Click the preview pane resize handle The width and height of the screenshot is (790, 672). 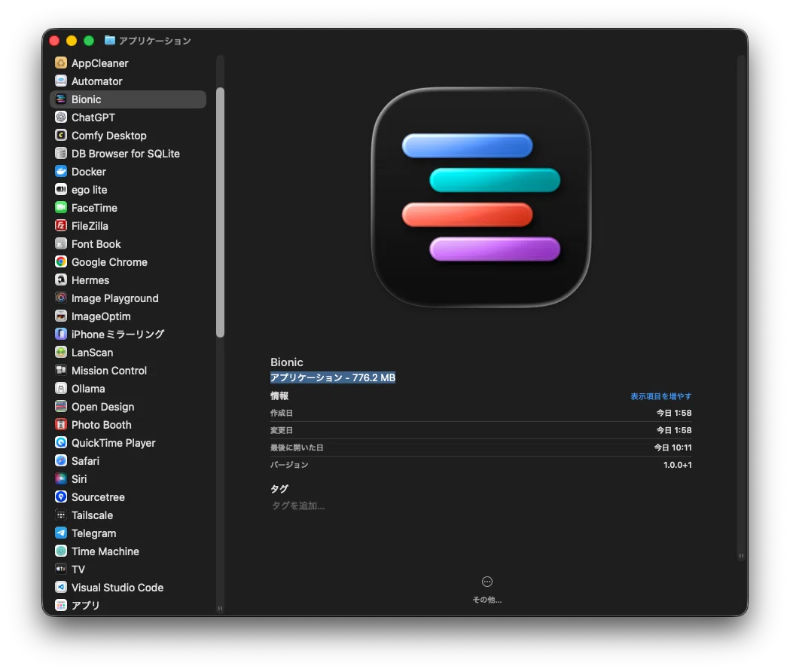pyautogui.click(x=741, y=555)
